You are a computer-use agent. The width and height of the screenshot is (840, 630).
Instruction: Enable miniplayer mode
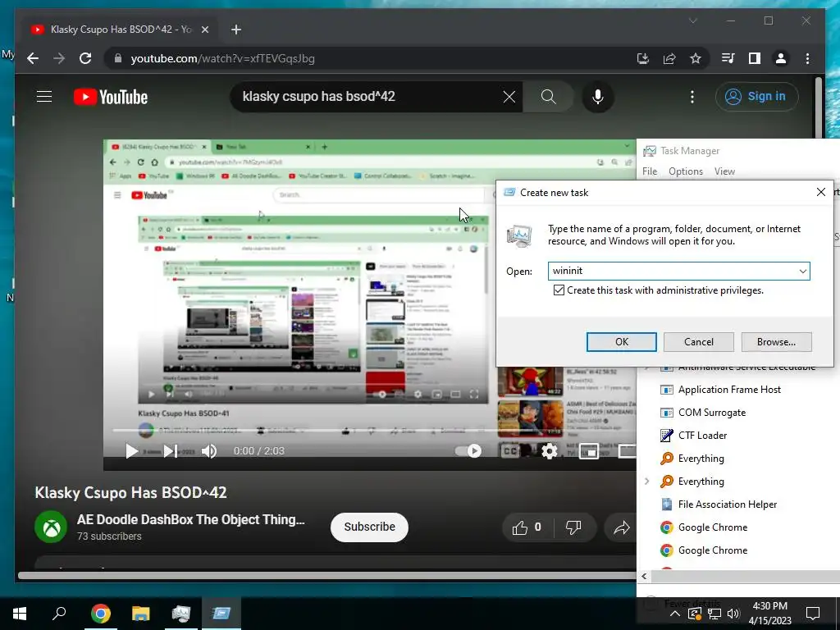pos(588,451)
